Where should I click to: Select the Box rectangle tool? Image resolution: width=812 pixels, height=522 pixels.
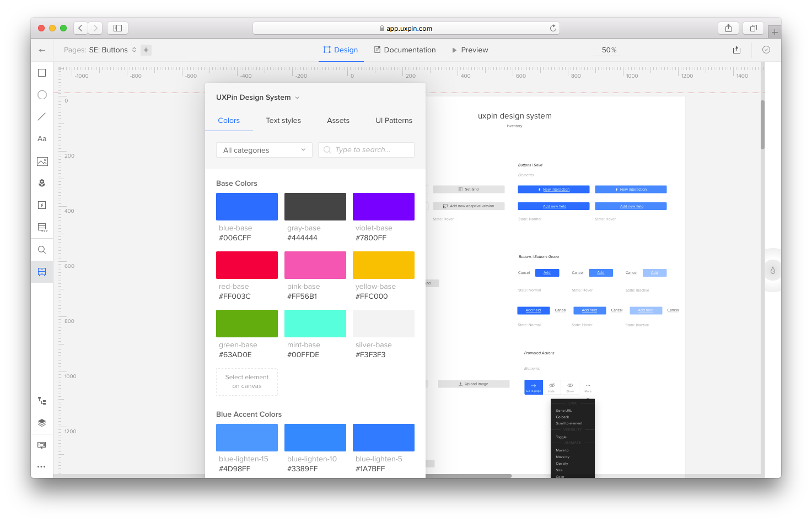pyautogui.click(x=42, y=73)
